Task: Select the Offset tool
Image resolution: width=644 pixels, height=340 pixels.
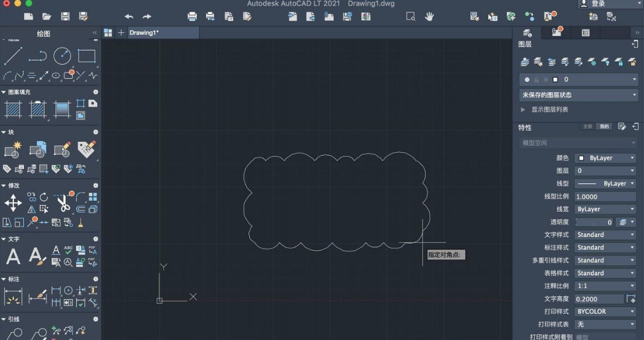Action: point(81,209)
